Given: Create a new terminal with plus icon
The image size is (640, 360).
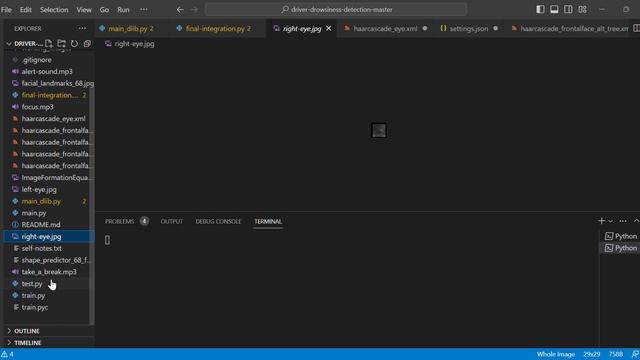Looking at the screenshot, I should click(601, 221).
